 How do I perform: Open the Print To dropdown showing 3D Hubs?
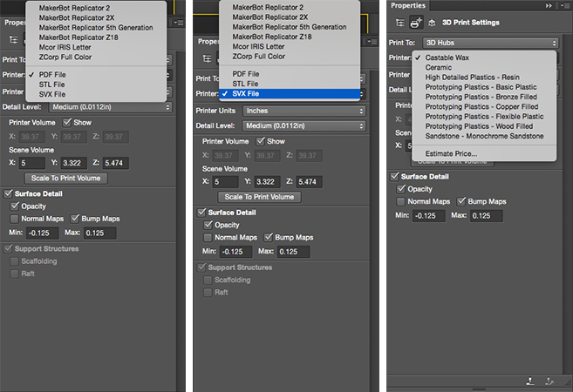[x=490, y=42]
